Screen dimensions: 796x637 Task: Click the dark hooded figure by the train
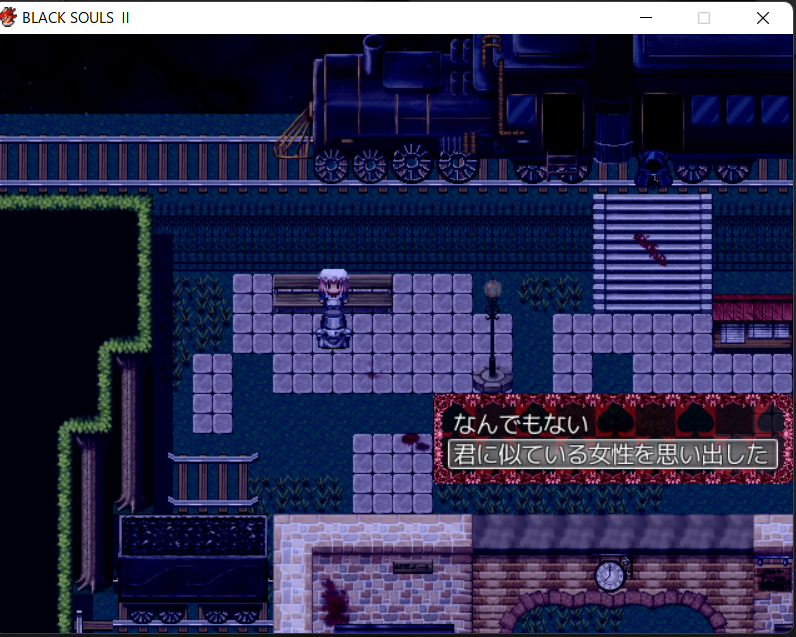653,169
